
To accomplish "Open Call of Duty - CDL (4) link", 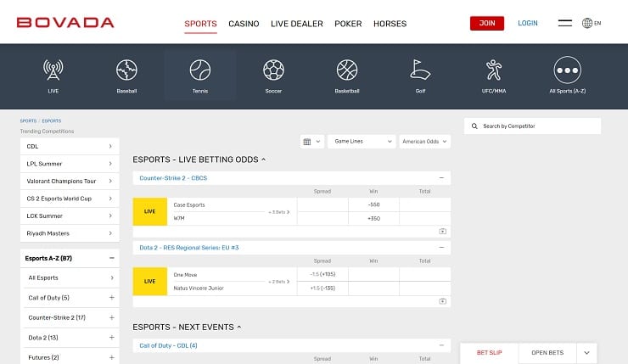I will (168, 345).
